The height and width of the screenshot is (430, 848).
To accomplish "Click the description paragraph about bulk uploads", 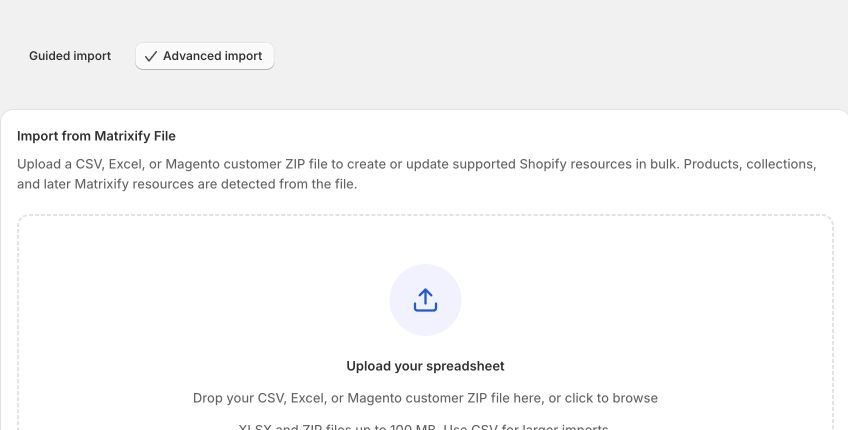I will [x=416, y=174].
